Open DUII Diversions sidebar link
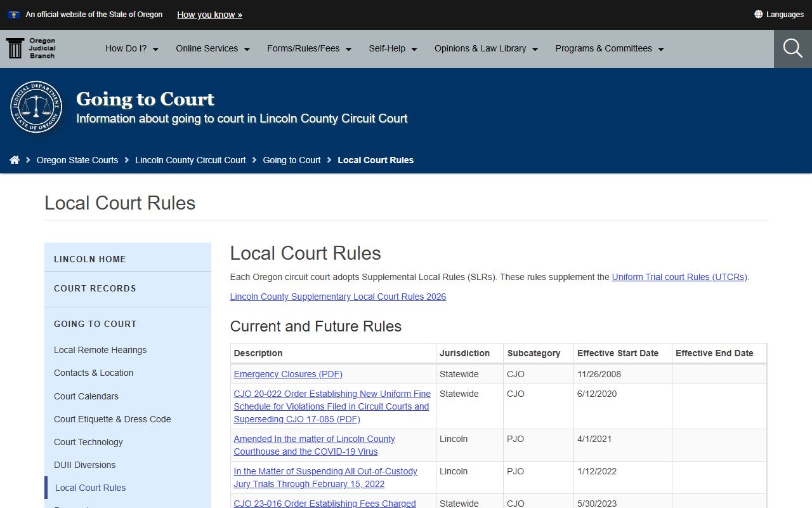 tap(85, 465)
